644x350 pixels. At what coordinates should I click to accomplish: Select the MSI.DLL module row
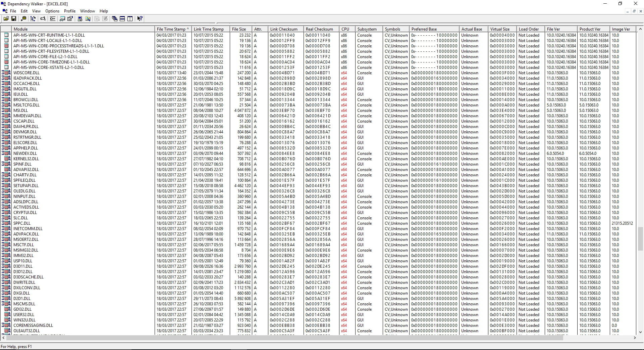[319, 110]
